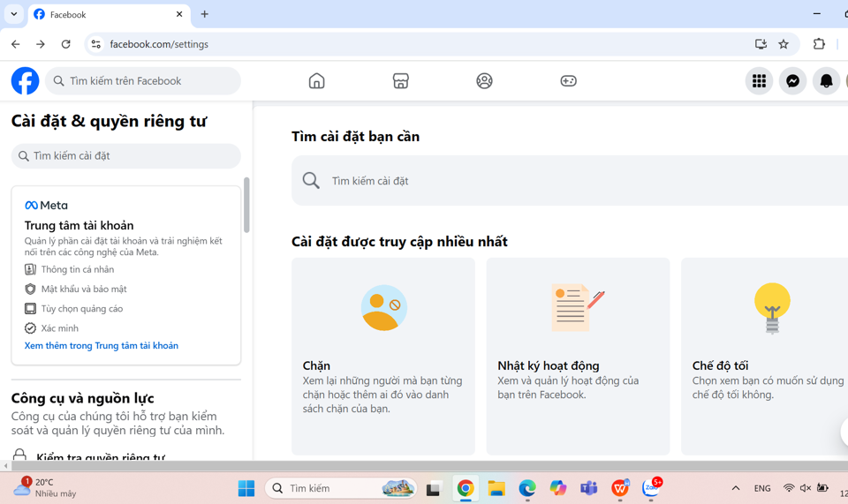The width and height of the screenshot is (848, 504).
Task: Click the Meta logo in account center card
Action: coord(46,206)
